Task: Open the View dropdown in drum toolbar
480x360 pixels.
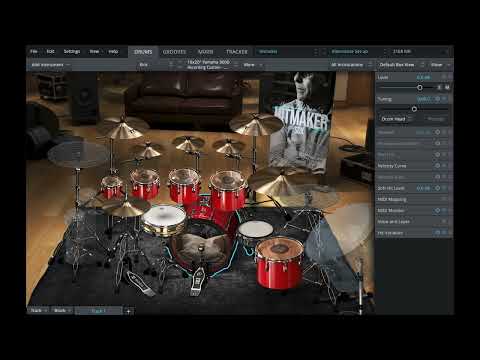Action: [253, 65]
